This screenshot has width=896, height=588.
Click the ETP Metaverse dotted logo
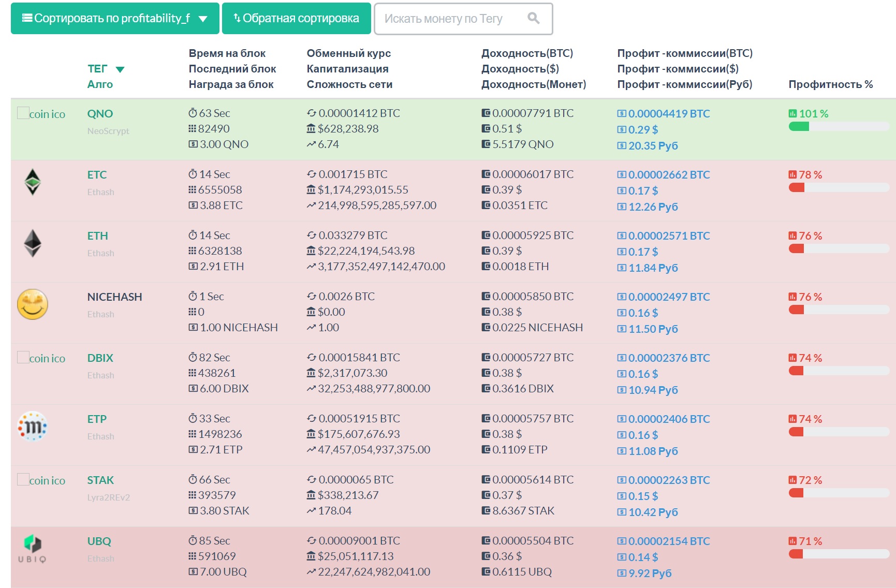click(33, 427)
